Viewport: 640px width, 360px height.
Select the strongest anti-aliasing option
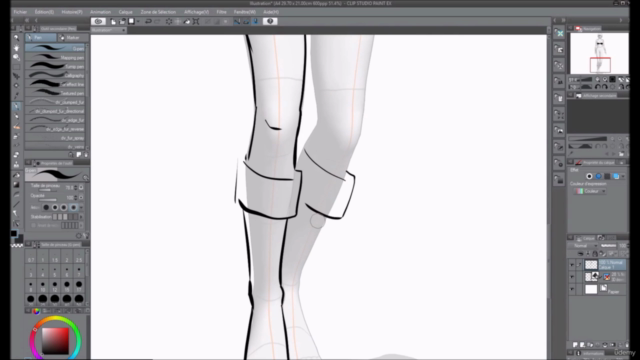(73, 207)
